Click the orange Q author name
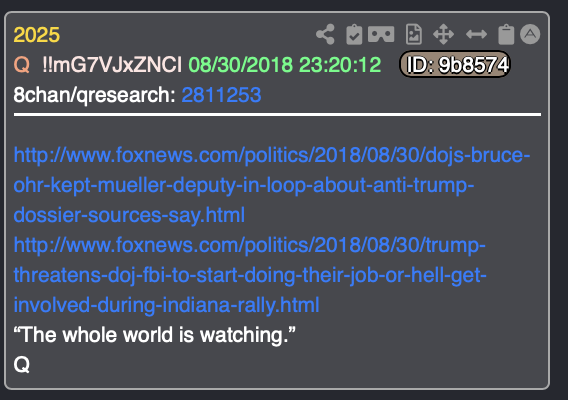The width and height of the screenshot is (568, 400). (x=22, y=65)
